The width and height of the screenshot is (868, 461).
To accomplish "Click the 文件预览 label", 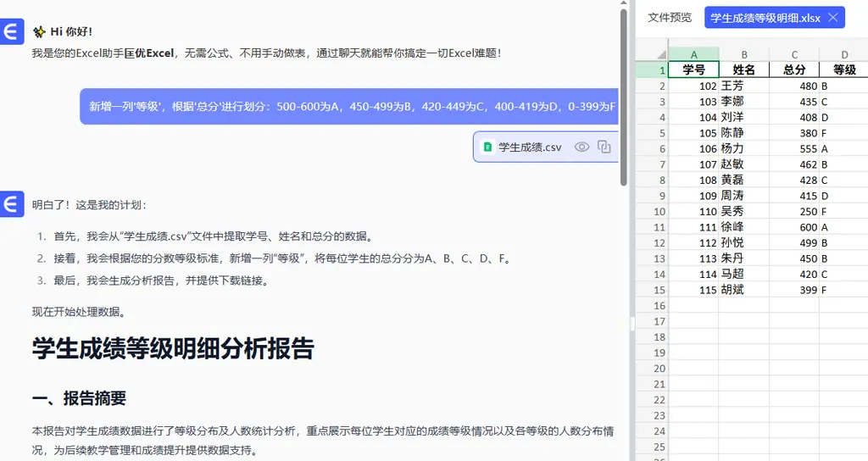I will [x=670, y=17].
